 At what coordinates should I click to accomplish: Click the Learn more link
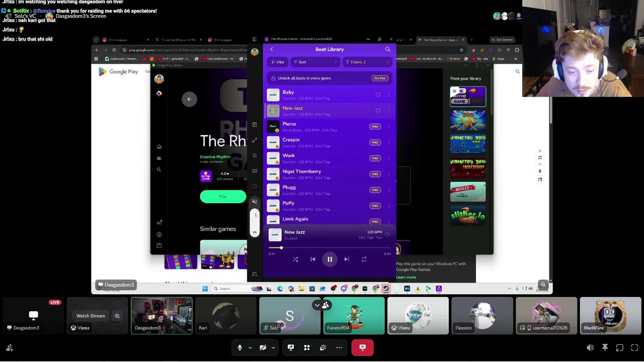(x=406, y=278)
